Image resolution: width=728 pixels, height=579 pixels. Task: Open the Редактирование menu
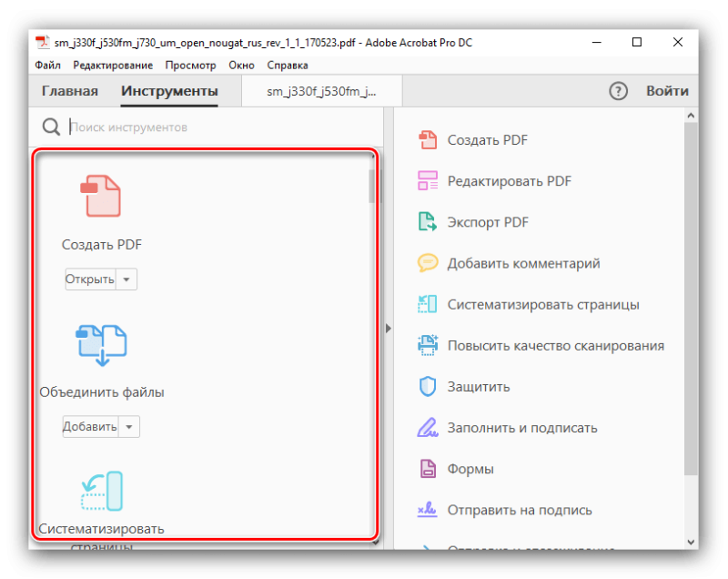113,65
